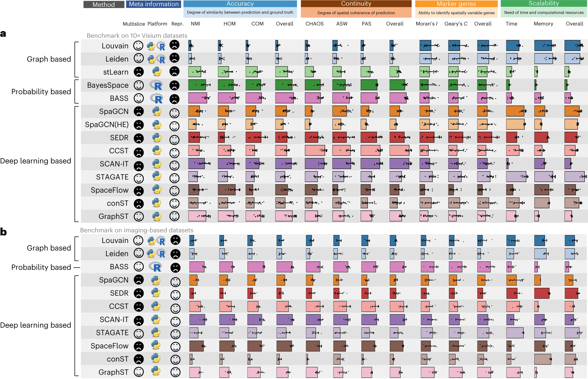This screenshot has height=379, width=588.
Task: Click the dark green BayesSpace PAS bar
Action: coord(369,85)
